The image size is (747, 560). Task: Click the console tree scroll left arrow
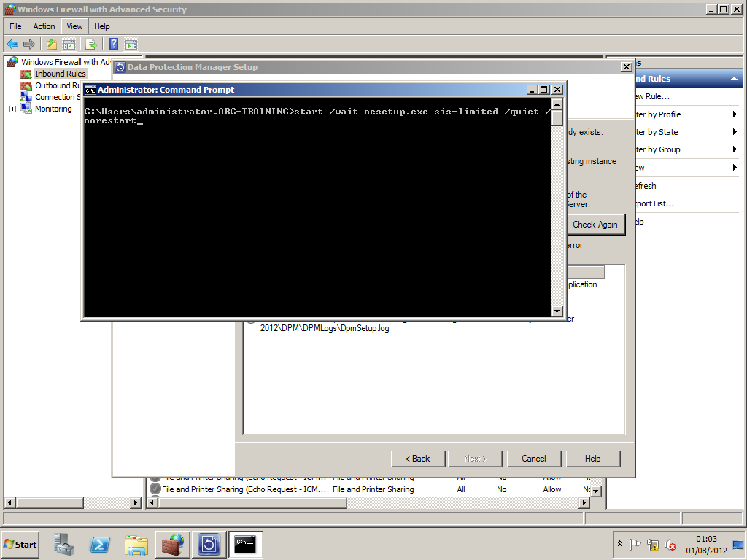pyautogui.click(x=9, y=503)
